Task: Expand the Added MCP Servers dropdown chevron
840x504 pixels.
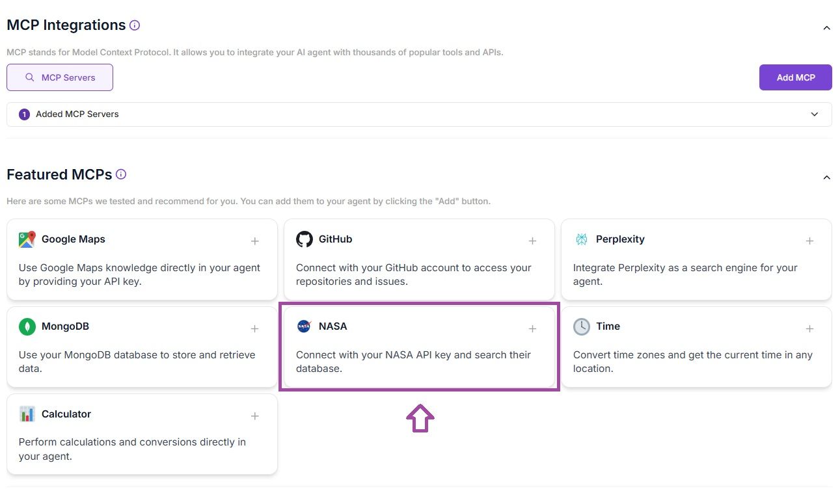Action: (x=815, y=114)
